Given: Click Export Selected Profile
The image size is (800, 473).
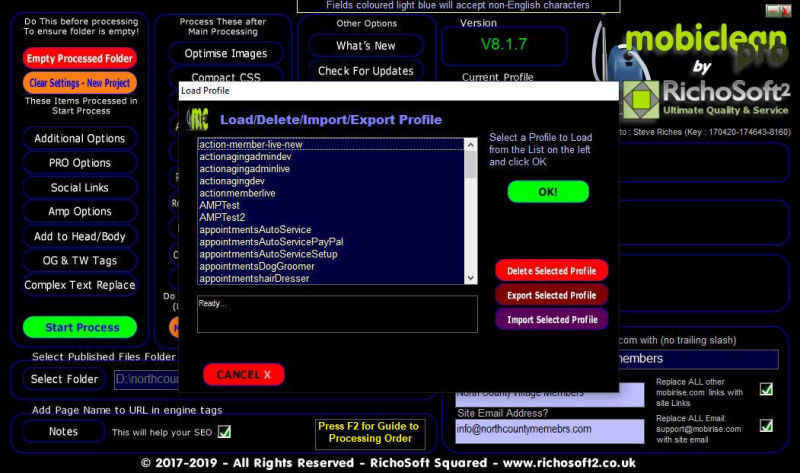Looking at the screenshot, I should pyautogui.click(x=552, y=295).
